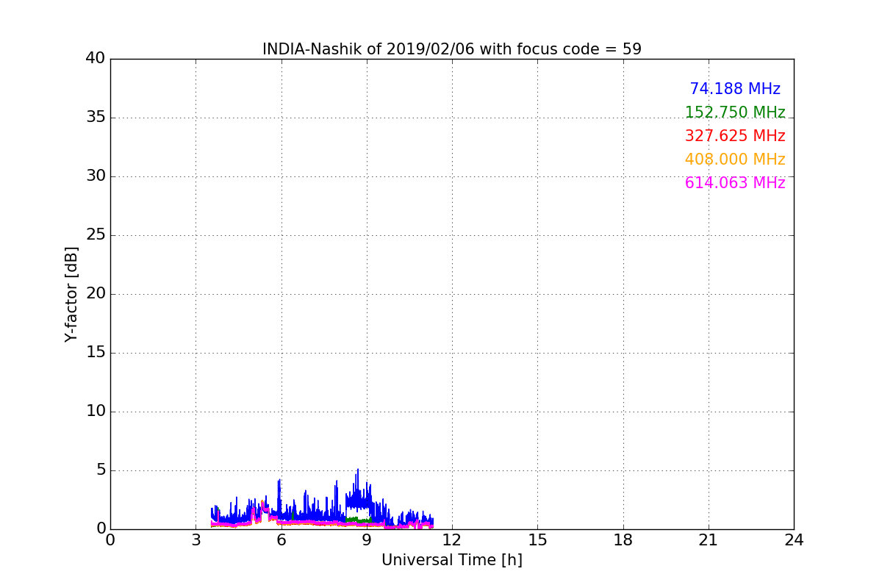Viewport: 882px width, 588px height.
Task: Click the Universal Time [h] axis label
Action: tap(452, 560)
